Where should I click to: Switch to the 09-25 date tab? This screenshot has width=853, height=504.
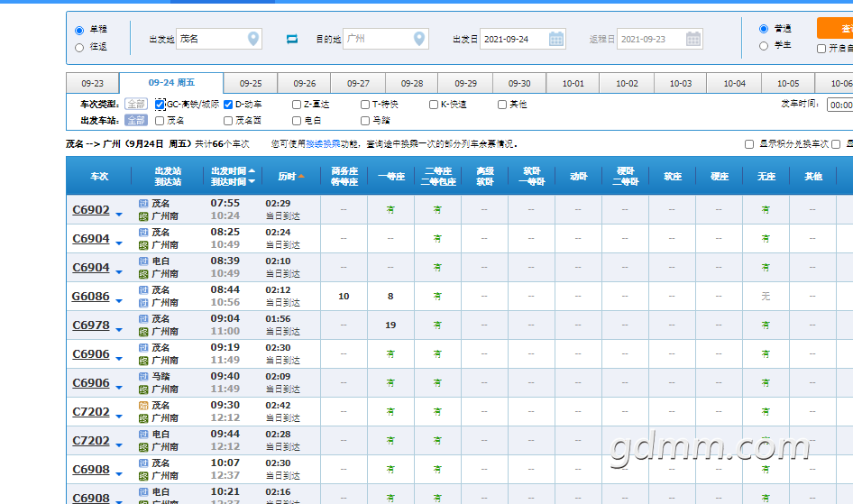pos(250,83)
